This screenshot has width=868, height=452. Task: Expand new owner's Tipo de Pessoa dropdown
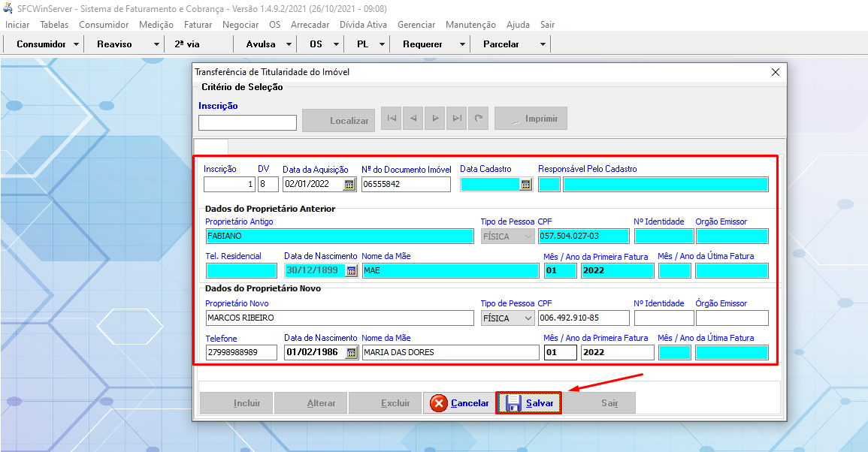tap(527, 318)
